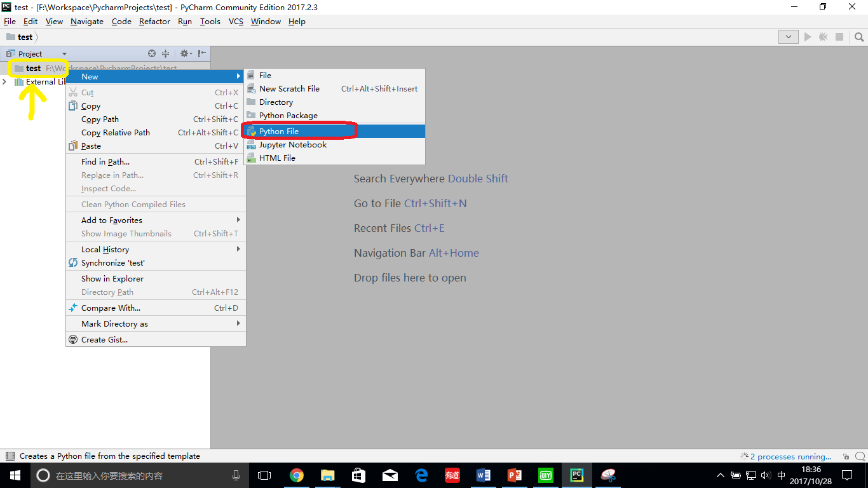Expand the External Libraries tree node
Screen dimensions: 868x488
[x=5, y=82]
